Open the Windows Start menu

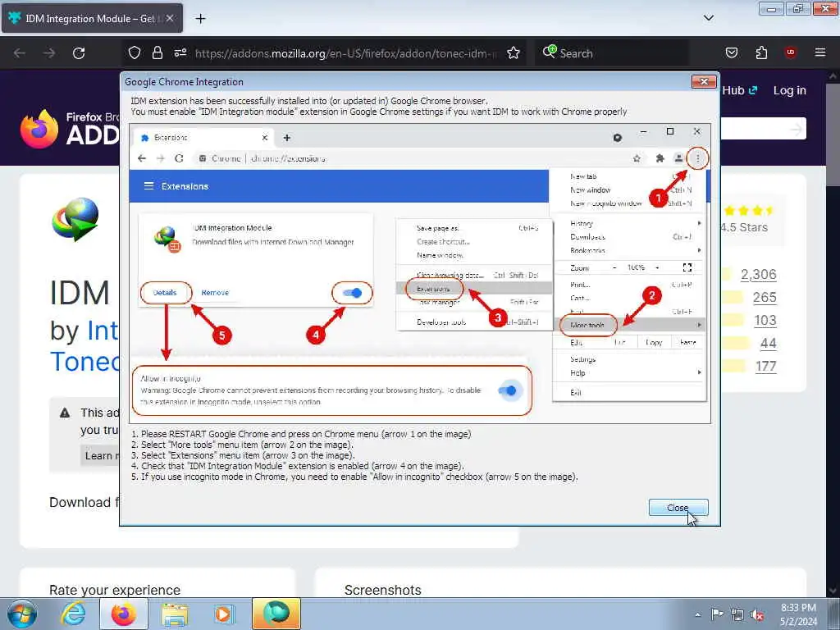tap(22, 614)
